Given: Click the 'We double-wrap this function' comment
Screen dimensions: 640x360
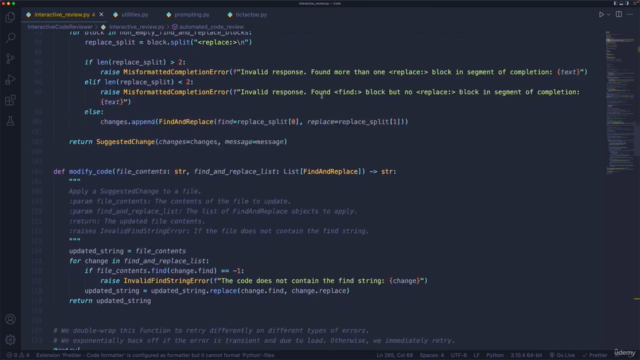Looking at the screenshot, I should pyautogui.click(x=211, y=331).
